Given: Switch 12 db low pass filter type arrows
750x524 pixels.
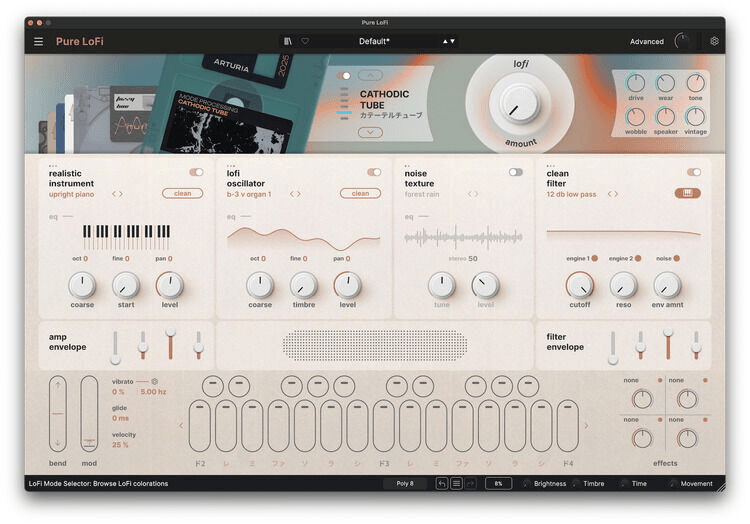Looking at the screenshot, I should pyautogui.click(x=613, y=194).
